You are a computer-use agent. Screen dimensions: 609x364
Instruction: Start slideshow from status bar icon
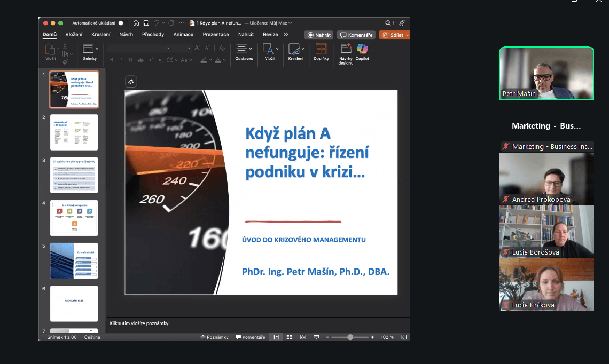pos(316,337)
